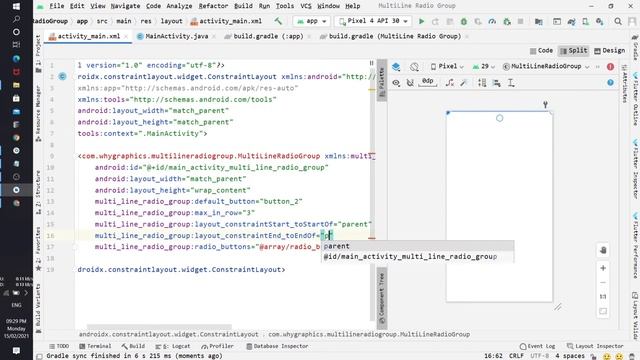The width and height of the screenshot is (640, 360).
Task: Zoom out with minus icon in preview
Action: (x=603, y=282)
